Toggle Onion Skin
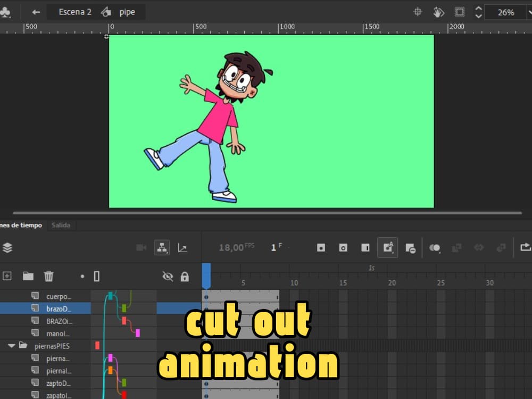532x399 pixels. coord(435,248)
